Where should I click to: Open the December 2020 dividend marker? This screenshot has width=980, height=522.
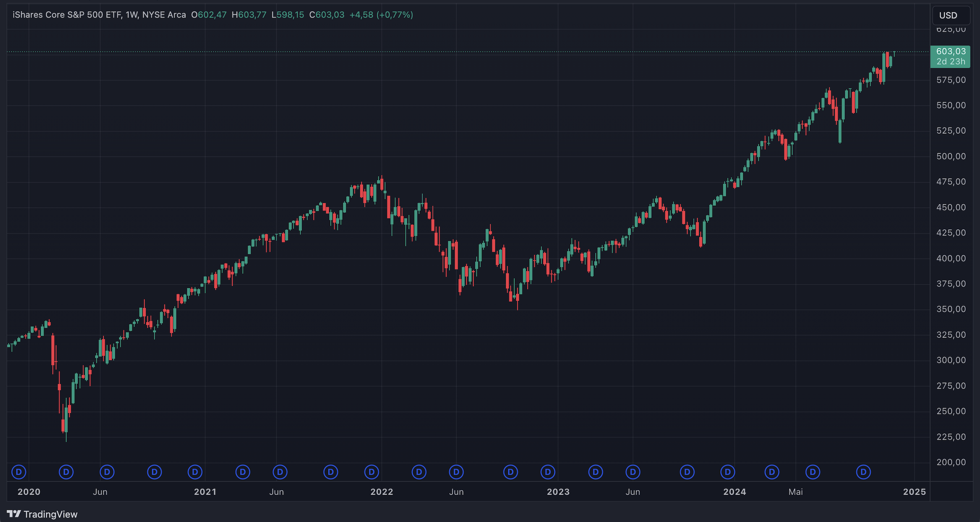pyautogui.click(x=195, y=472)
